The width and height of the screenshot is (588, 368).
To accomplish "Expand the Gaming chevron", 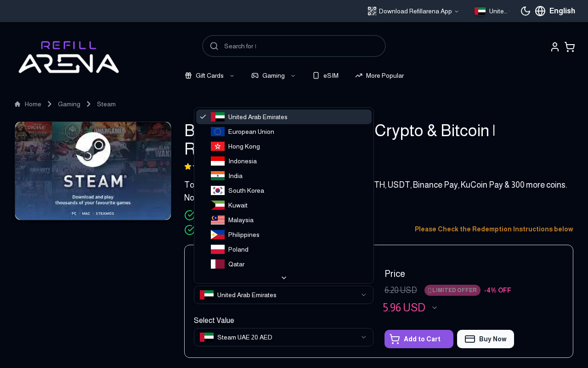I will pyautogui.click(x=293, y=75).
